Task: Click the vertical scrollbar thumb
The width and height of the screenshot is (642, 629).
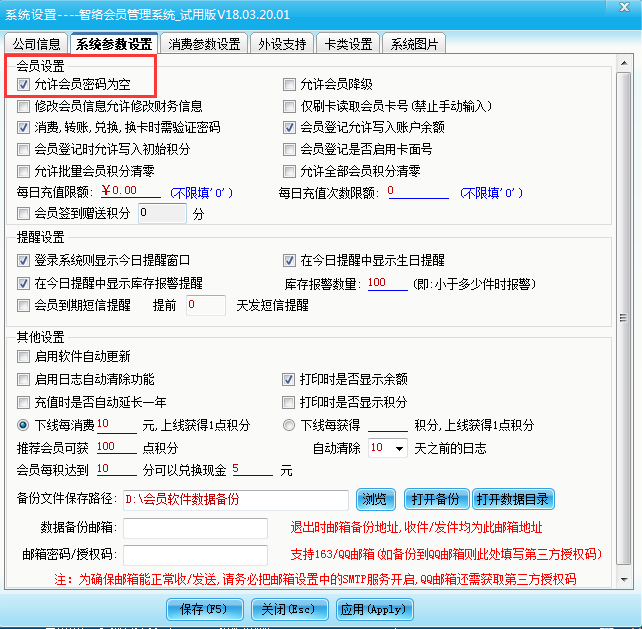Action: click(x=624, y=318)
